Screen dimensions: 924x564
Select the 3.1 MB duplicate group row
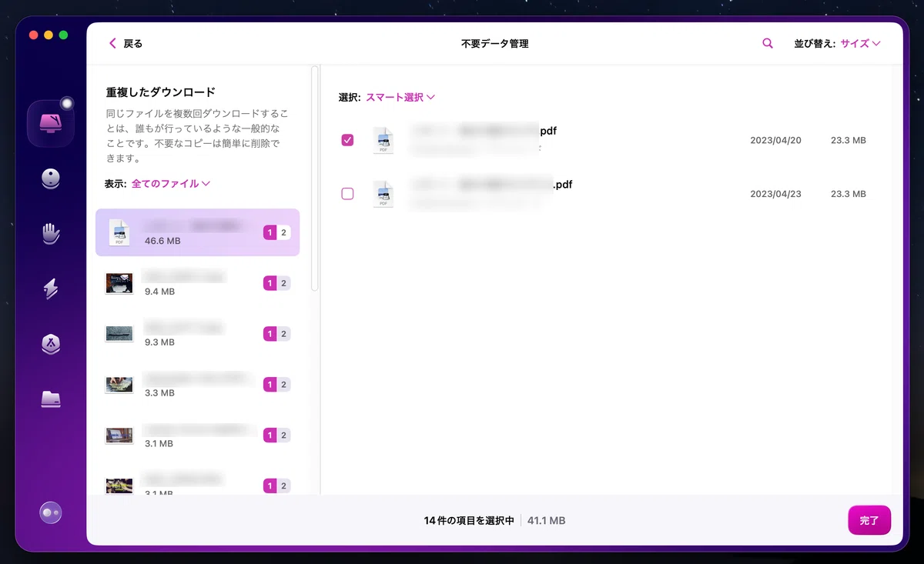coord(198,436)
